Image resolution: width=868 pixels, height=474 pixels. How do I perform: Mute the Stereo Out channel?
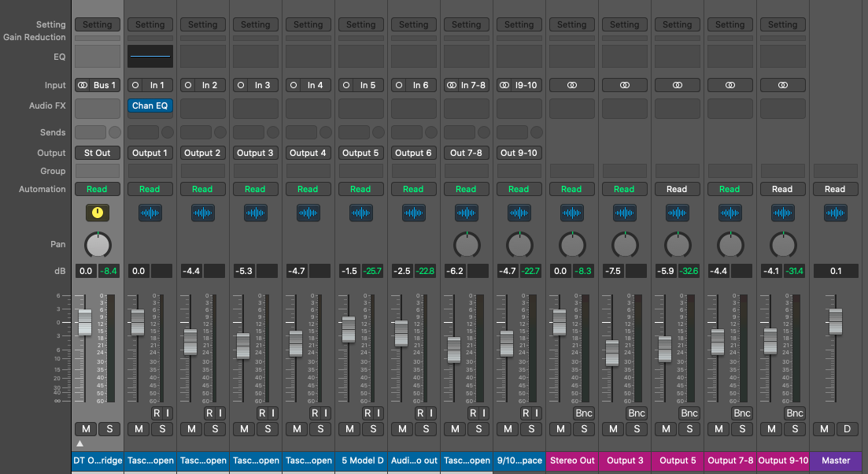(560, 429)
